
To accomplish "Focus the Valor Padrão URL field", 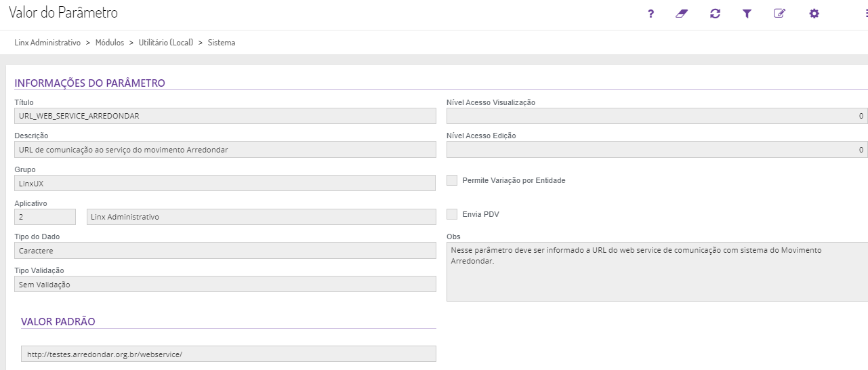I will click(228, 354).
